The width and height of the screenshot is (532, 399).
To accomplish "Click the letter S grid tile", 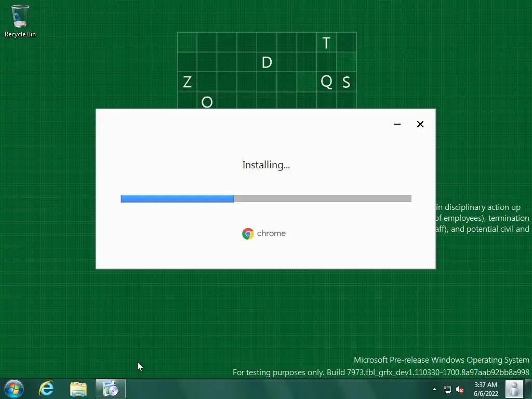I will pyautogui.click(x=347, y=82).
